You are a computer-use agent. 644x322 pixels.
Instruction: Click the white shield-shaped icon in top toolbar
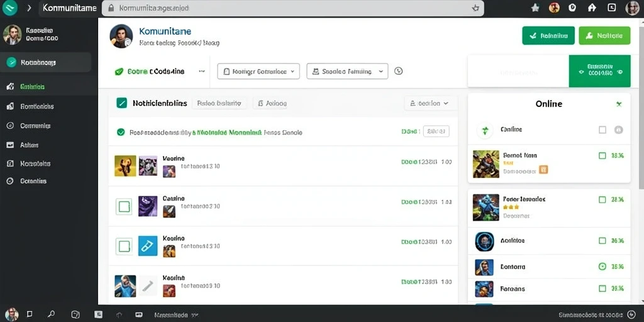(x=572, y=8)
